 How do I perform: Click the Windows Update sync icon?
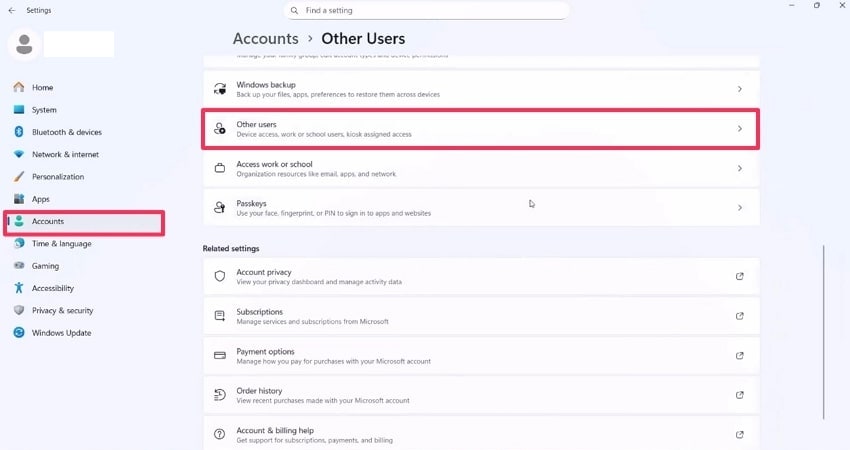(19, 332)
